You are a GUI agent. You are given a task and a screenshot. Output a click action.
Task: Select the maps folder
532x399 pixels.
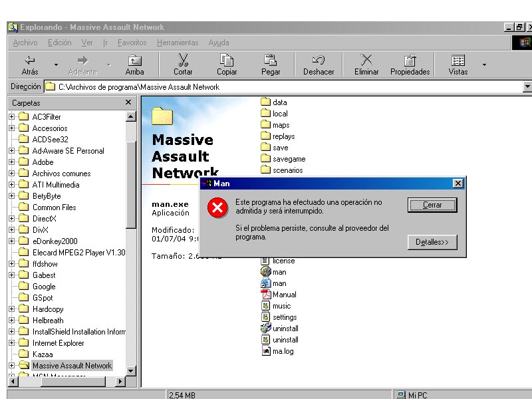tap(275, 125)
